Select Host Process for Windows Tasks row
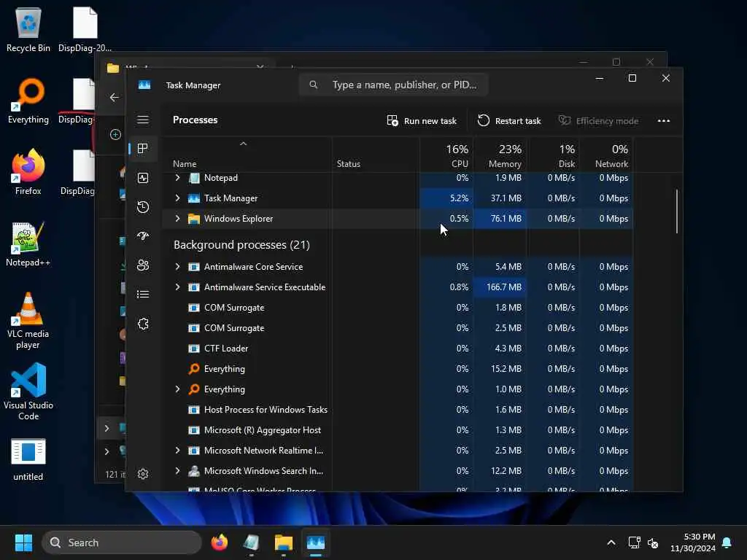747x560 pixels. pos(398,410)
